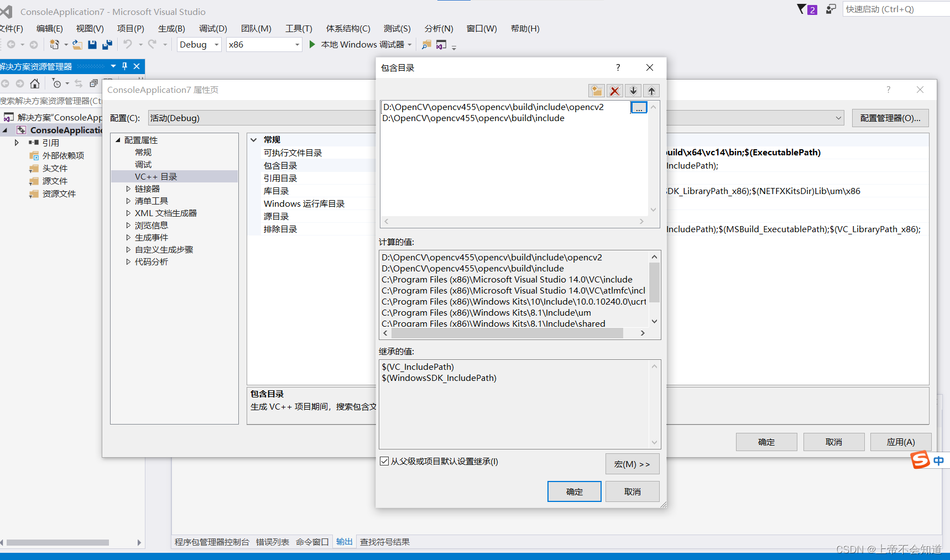950x560 pixels.
Task: Switch to the 错误列表 tab
Action: [x=273, y=542]
